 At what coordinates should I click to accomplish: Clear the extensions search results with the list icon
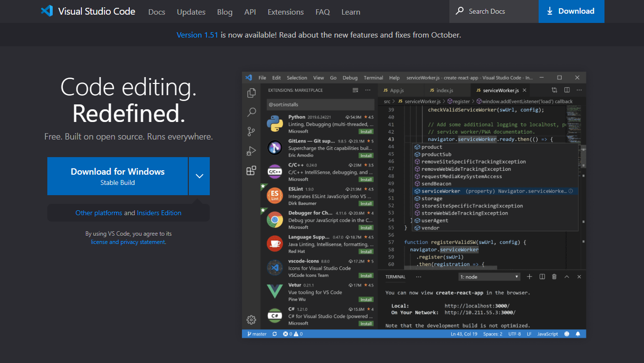tap(355, 90)
